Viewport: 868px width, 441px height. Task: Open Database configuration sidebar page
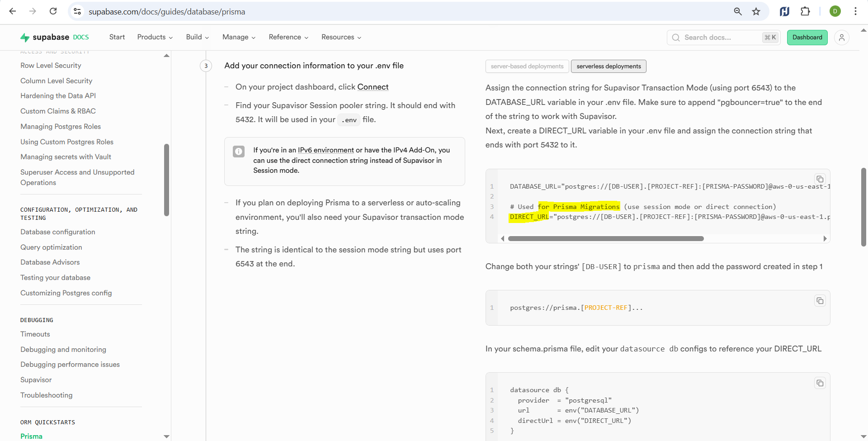pyautogui.click(x=58, y=232)
